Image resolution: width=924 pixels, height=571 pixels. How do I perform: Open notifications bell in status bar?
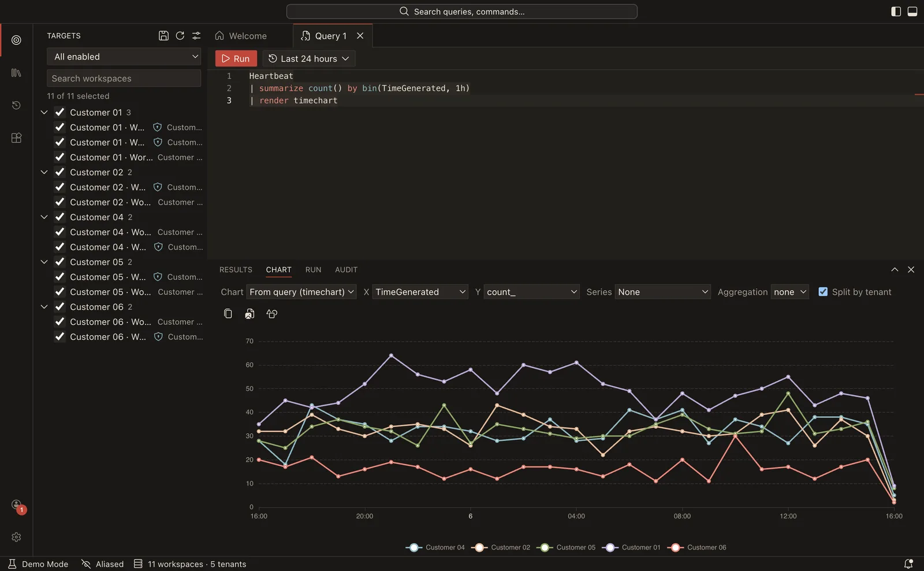coord(908,564)
